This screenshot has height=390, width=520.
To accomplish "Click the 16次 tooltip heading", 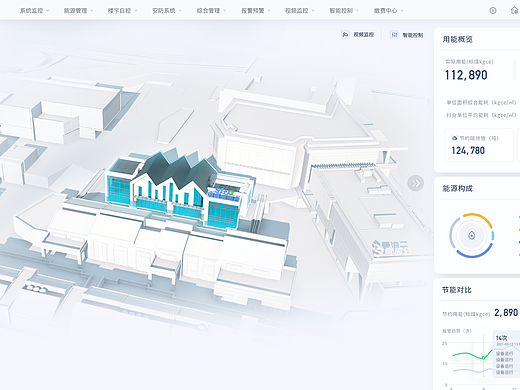I will [501, 338].
